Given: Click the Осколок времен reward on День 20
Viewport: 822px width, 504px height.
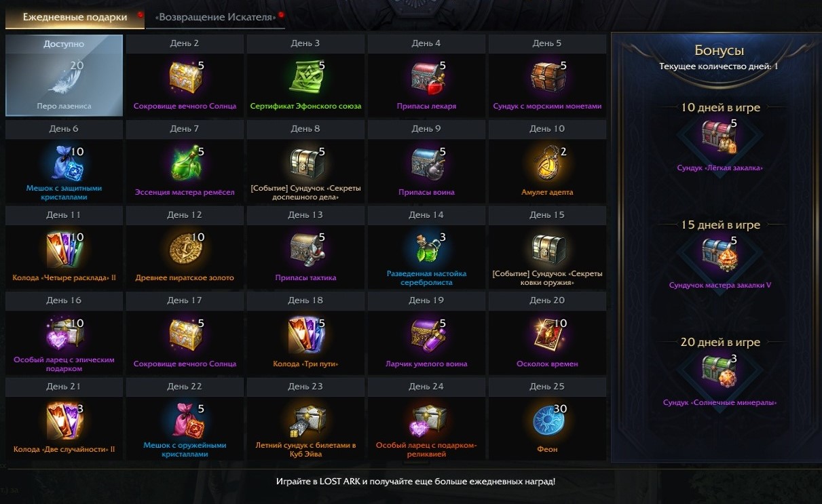Looking at the screenshot, I should point(547,334).
